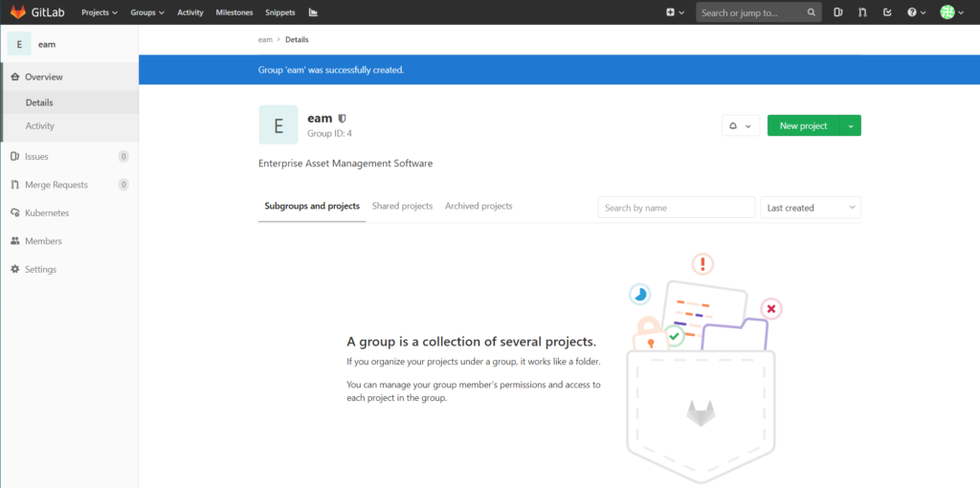Expand arrow next to New project
Image resolution: width=980 pixels, height=488 pixels.
point(850,125)
